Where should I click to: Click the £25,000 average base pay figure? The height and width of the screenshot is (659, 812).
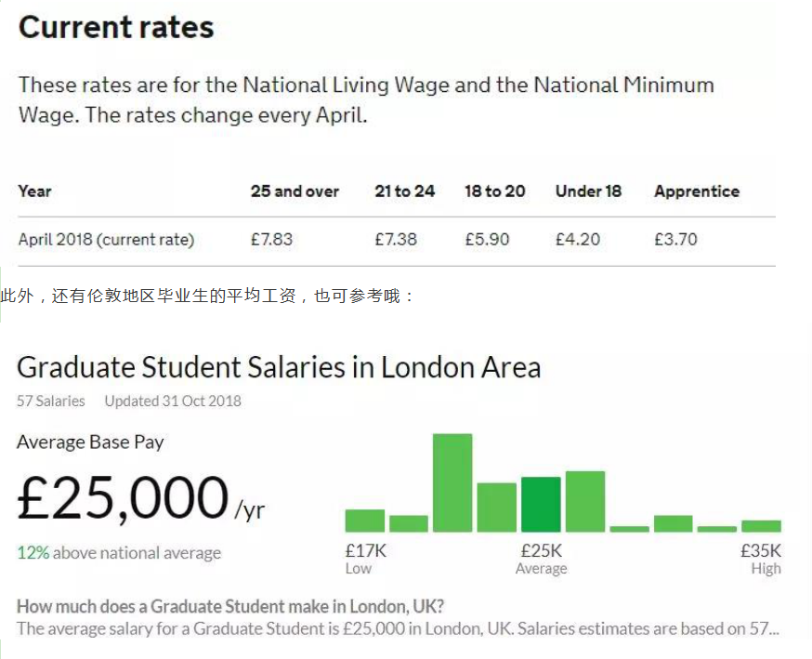coord(123,498)
